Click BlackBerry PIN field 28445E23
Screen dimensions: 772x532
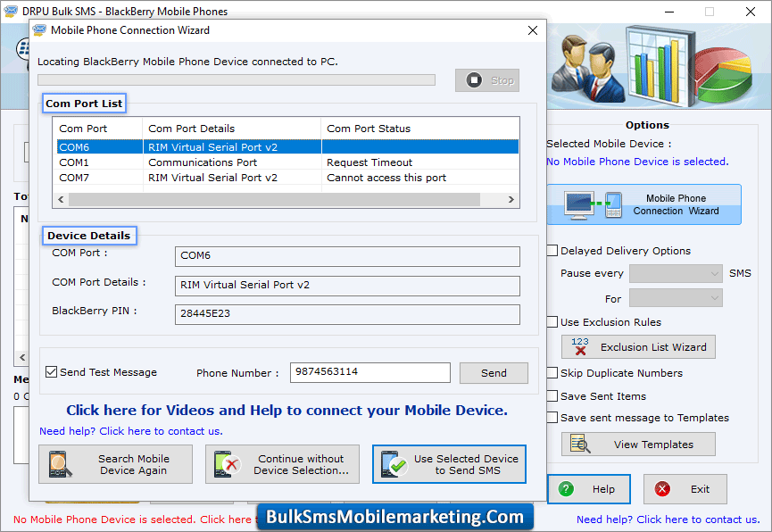point(347,314)
